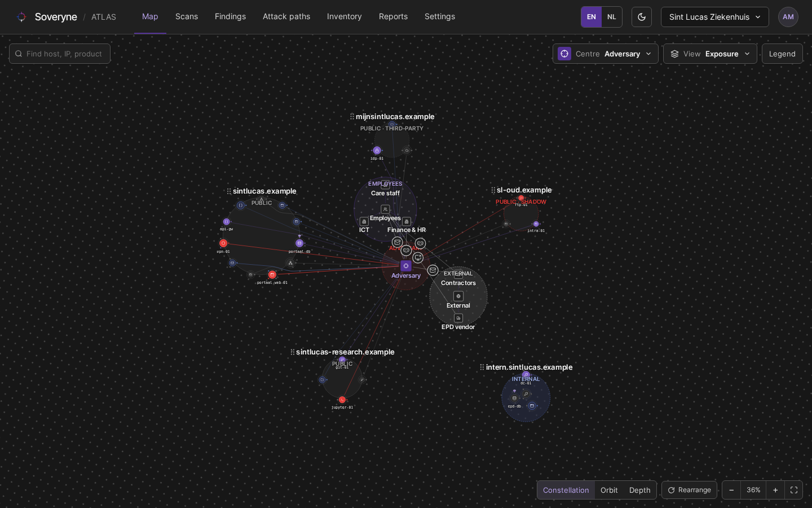Switch to Orbit layout
The image size is (812, 508).
pyautogui.click(x=609, y=490)
